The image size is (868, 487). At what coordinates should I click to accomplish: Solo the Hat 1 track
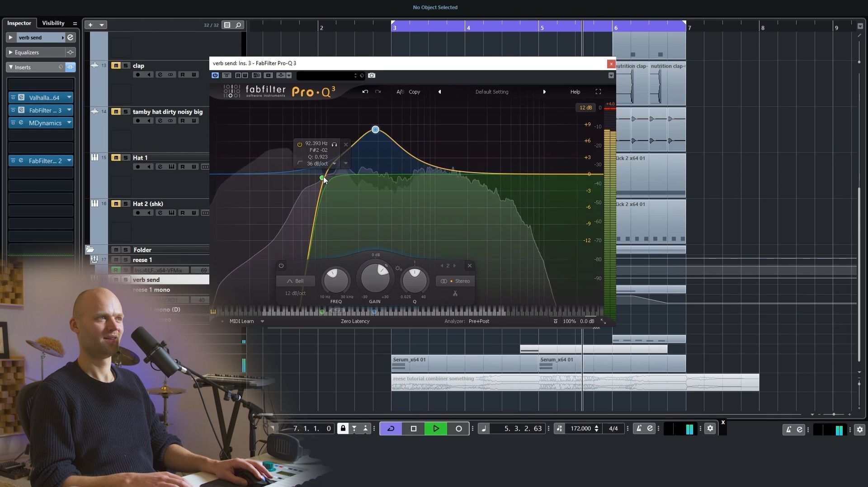126,158
